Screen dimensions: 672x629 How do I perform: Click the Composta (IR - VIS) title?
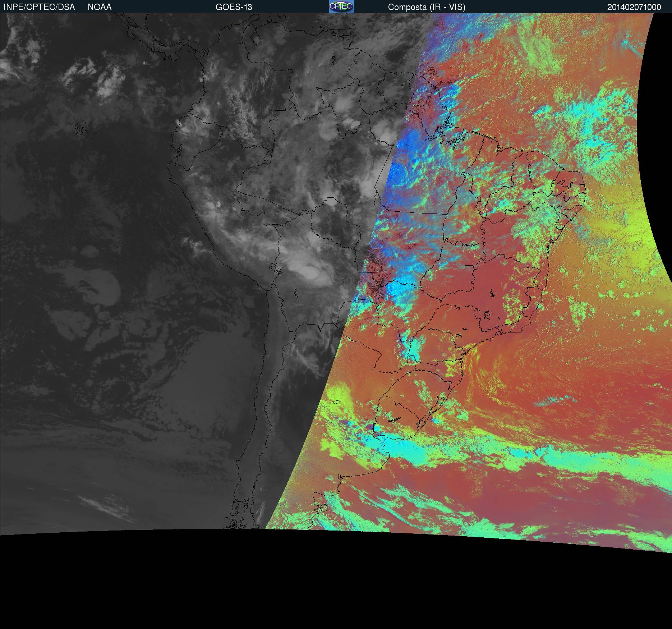427,7
